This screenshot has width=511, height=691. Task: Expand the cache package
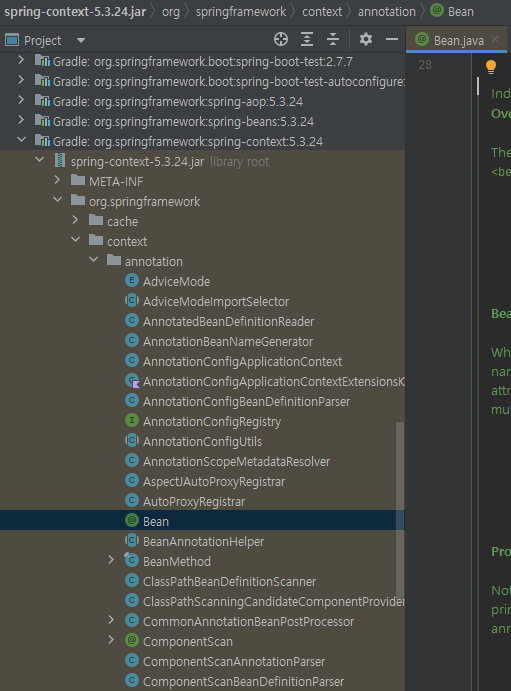pyautogui.click(x=75, y=220)
